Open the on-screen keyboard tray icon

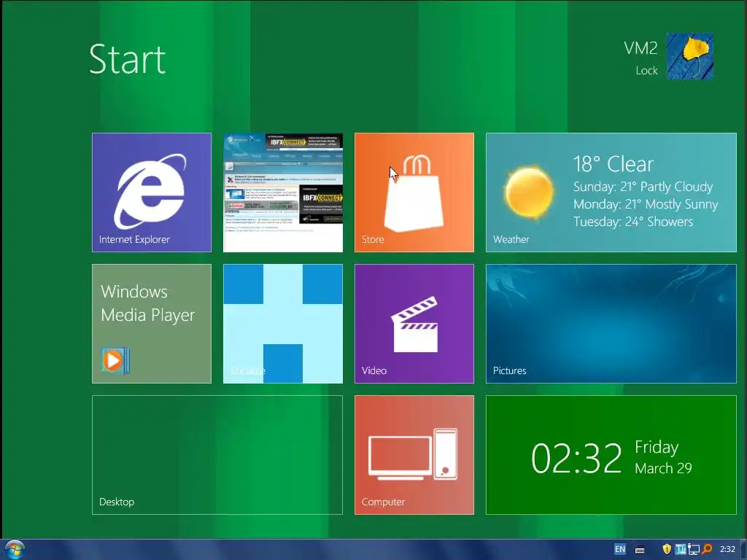coord(640,550)
